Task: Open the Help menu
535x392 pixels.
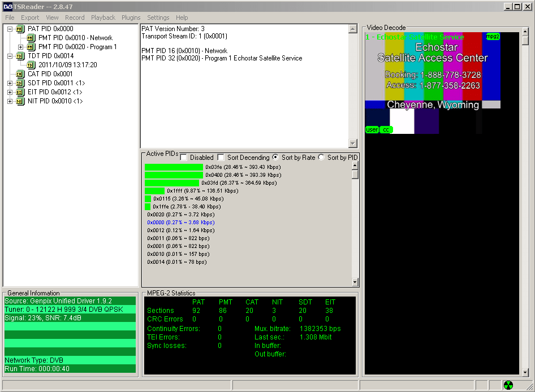Action: click(182, 18)
